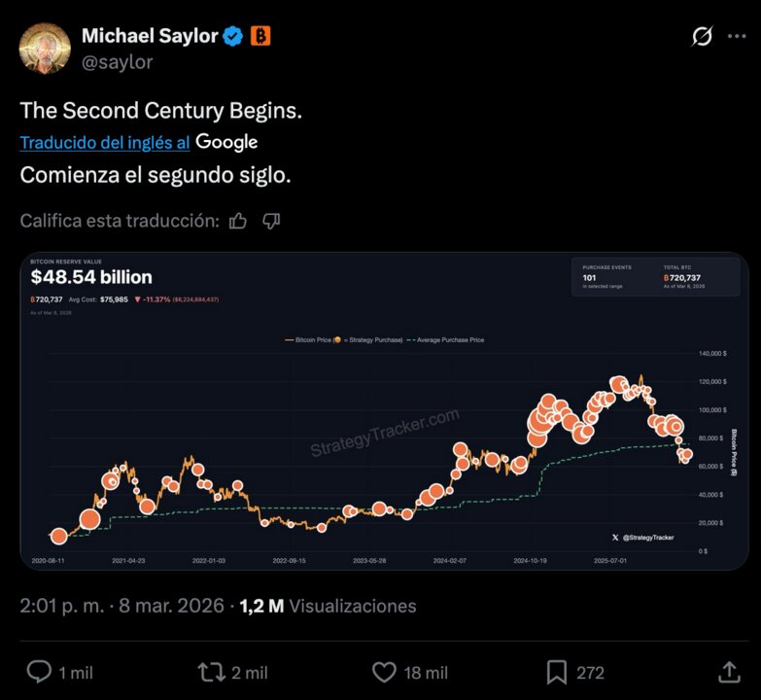Click the 1,2 M Visualizaciones count

click(x=328, y=606)
